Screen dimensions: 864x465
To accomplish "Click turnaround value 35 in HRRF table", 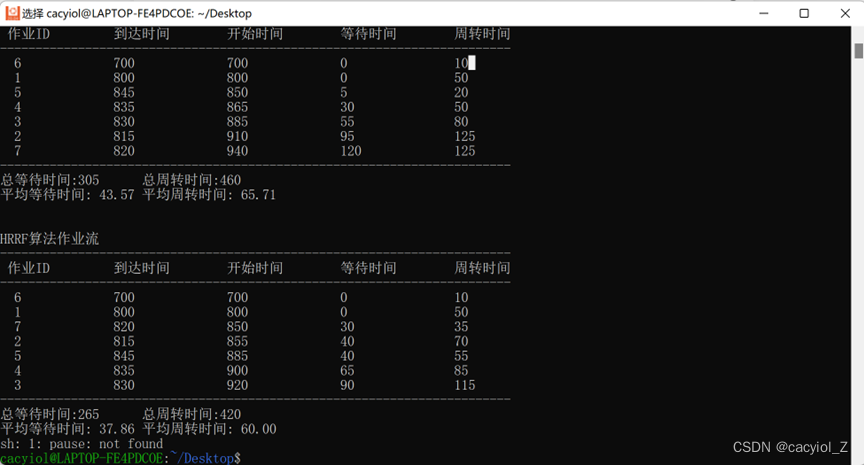I will click(x=461, y=327).
